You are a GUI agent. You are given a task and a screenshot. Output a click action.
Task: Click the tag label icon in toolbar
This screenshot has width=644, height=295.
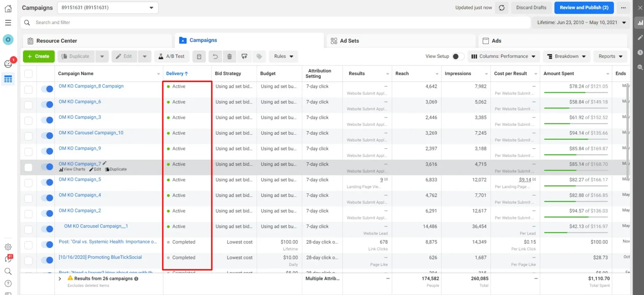point(259,56)
